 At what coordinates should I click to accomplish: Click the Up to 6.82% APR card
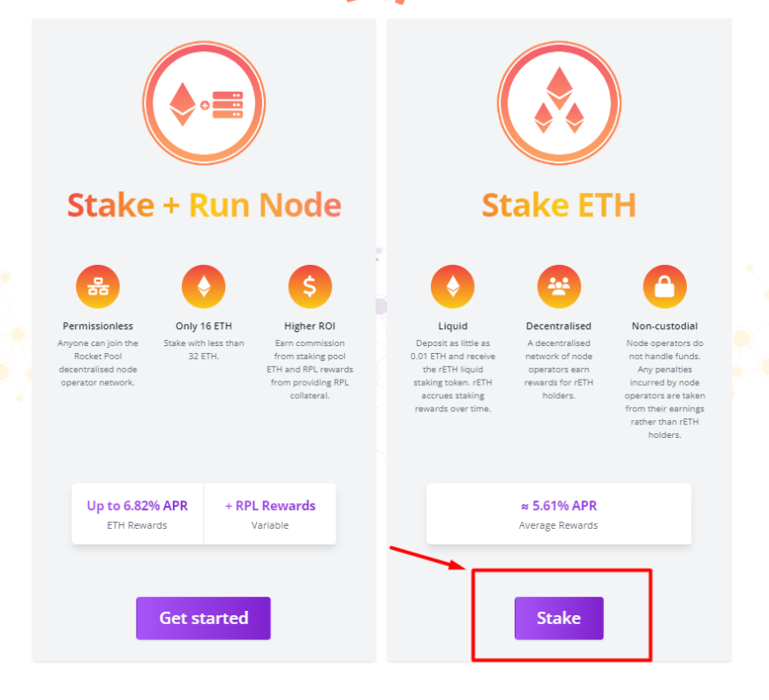137,514
